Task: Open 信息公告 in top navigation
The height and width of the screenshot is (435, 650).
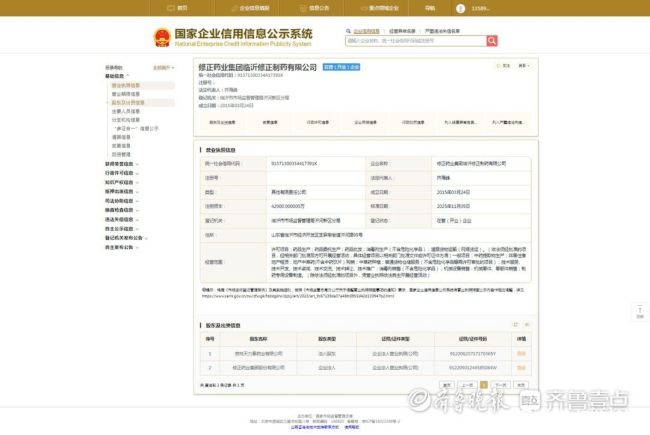Action: [314, 8]
